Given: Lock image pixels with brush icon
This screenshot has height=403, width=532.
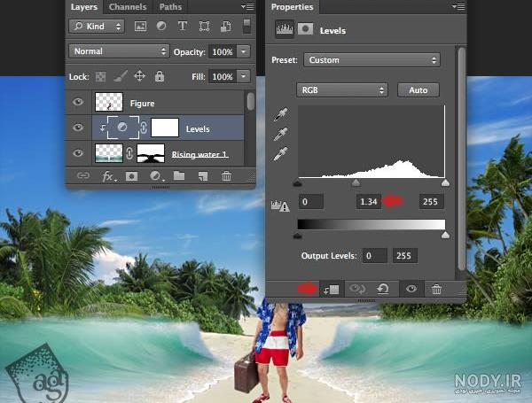Looking at the screenshot, I should click(x=121, y=76).
